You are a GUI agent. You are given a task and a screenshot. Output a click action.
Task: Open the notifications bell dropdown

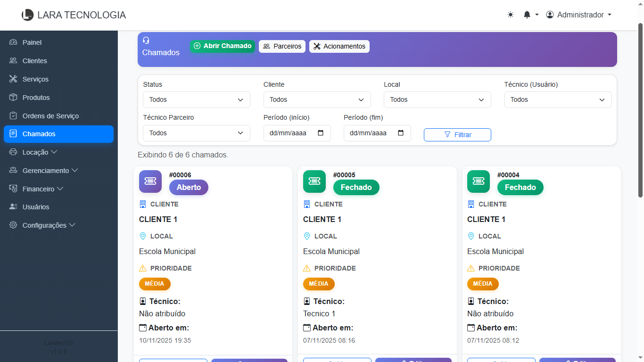[x=530, y=15]
